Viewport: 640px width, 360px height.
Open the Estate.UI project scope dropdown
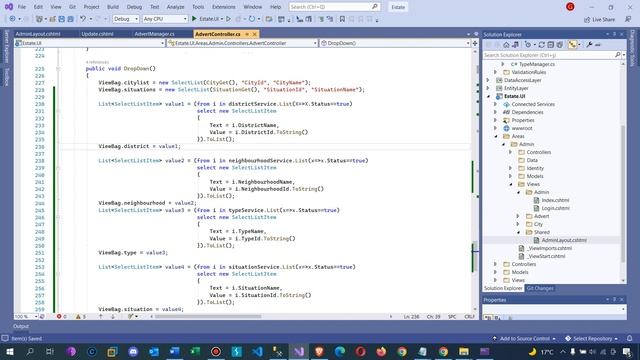tap(89, 43)
